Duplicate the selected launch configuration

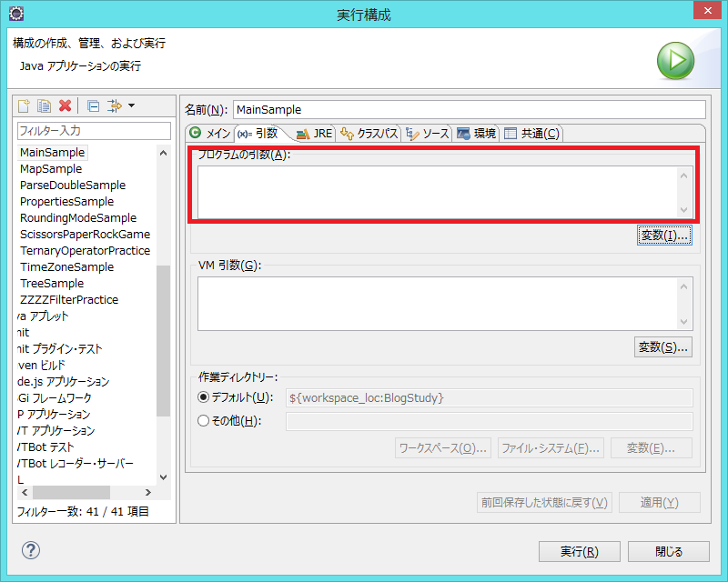(x=43, y=105)
